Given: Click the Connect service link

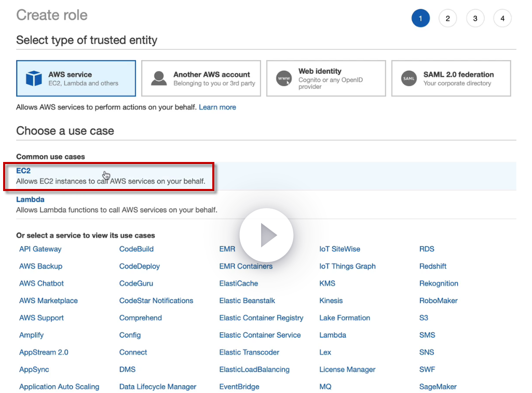Looking at the screenshot, I should pos(133,353).
